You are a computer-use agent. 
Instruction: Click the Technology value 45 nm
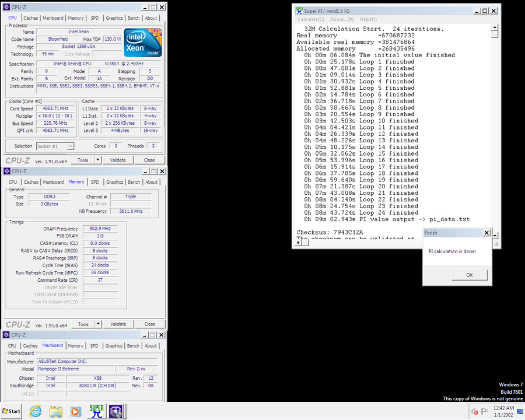[48, 54]
